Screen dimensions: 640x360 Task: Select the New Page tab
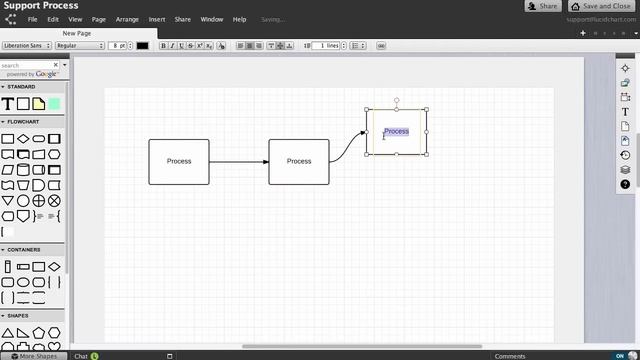(x=77, y=33)
